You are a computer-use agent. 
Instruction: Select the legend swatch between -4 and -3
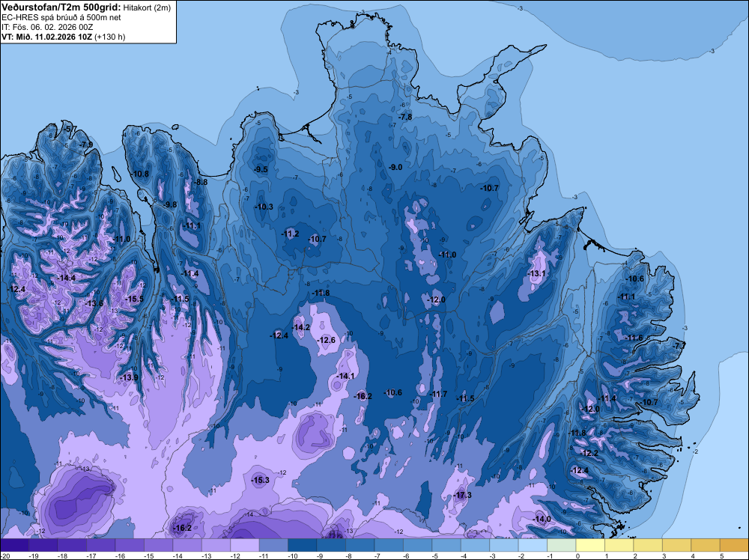[x=476, y=545]
